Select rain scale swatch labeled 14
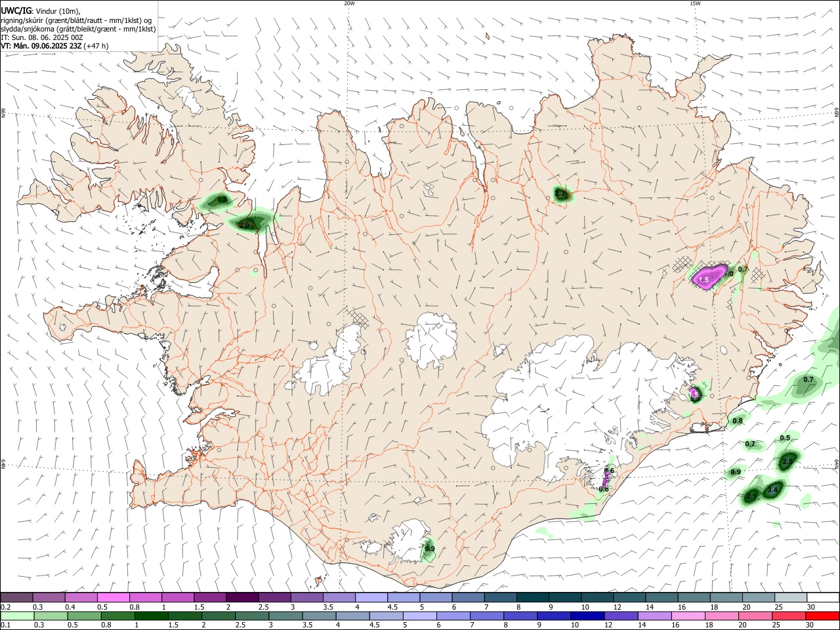This screenshot has width=840, height=630. [655, 616]
